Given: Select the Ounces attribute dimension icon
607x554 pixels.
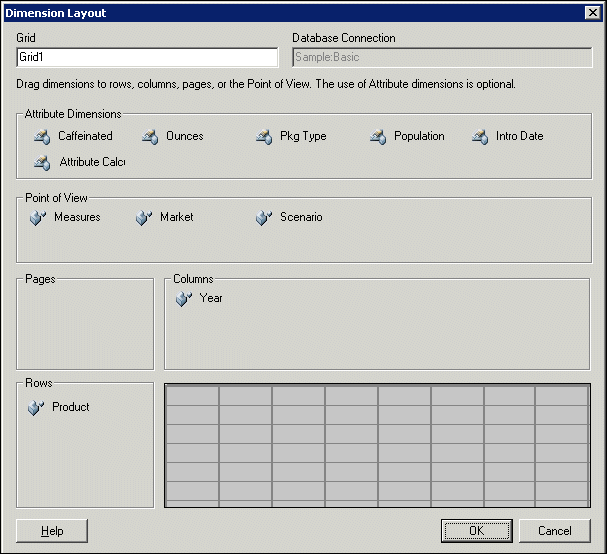Looking at the screenshot, I should (150, 137).
